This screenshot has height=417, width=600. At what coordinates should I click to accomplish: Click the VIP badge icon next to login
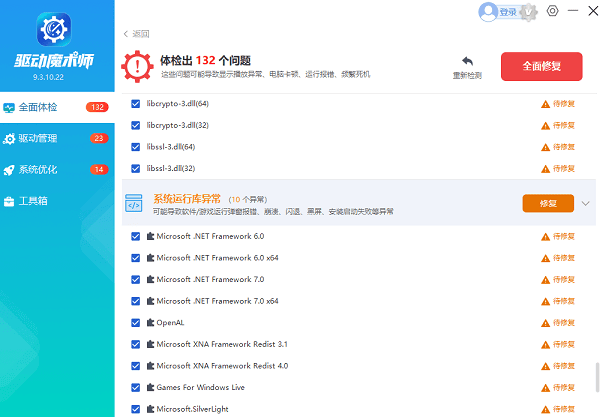coord(529,12)
